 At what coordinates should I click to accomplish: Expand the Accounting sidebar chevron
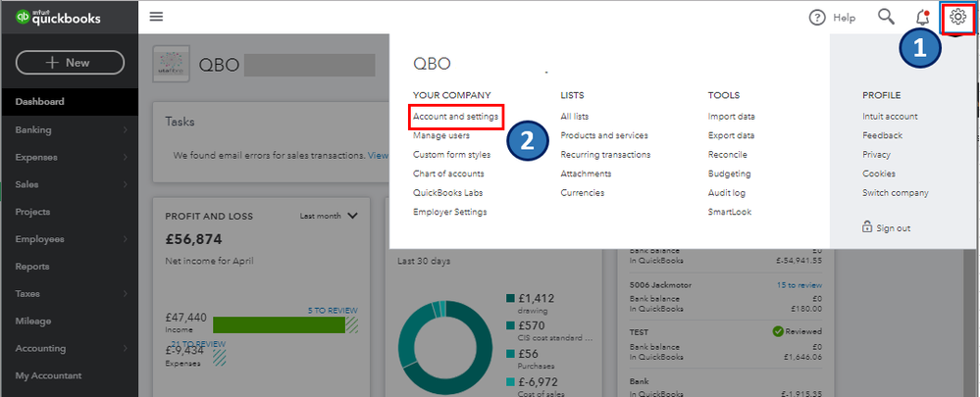pos(125,348)
